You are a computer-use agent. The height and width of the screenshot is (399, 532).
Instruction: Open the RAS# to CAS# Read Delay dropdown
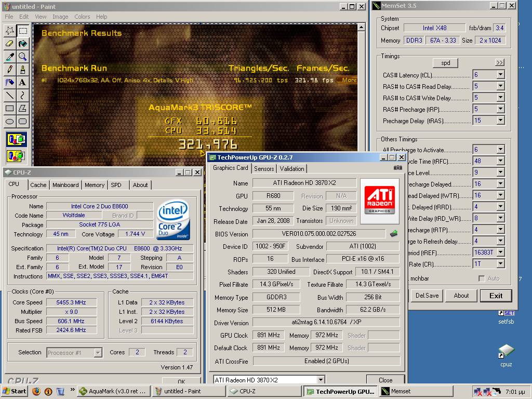click(500, 86)
